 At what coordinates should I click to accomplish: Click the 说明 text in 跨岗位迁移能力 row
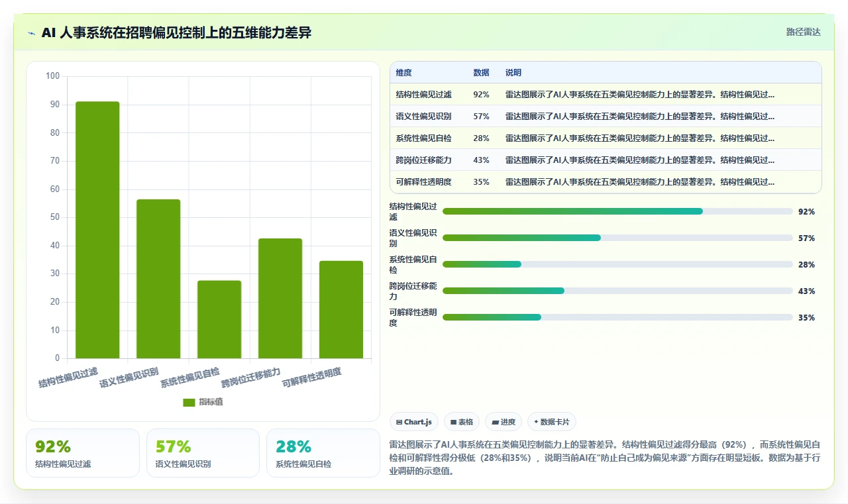pyautogui.click(x=640, y=160)
